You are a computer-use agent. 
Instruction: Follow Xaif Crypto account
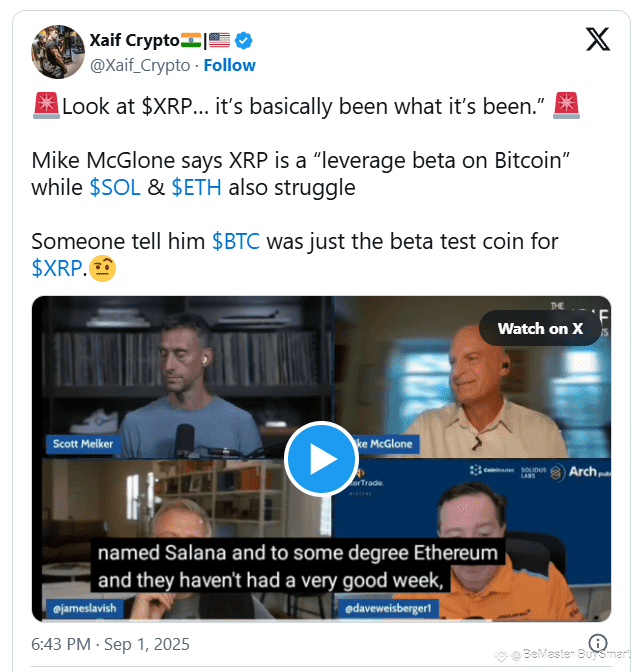pos(229,66)
